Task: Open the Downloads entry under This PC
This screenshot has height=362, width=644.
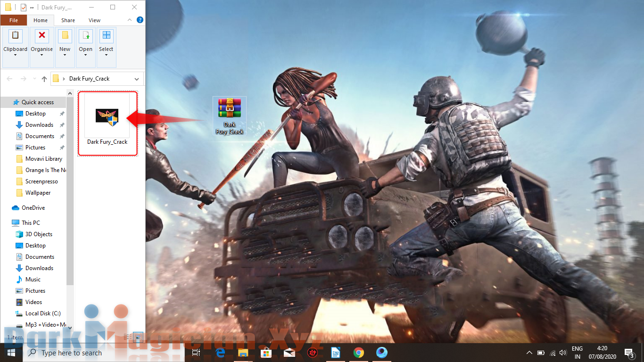Action: [x=39, y=268]
